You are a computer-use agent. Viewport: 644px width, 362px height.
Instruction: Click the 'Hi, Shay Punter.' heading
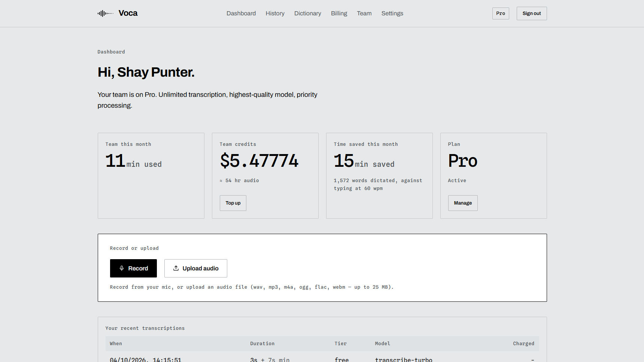point(146,72)
